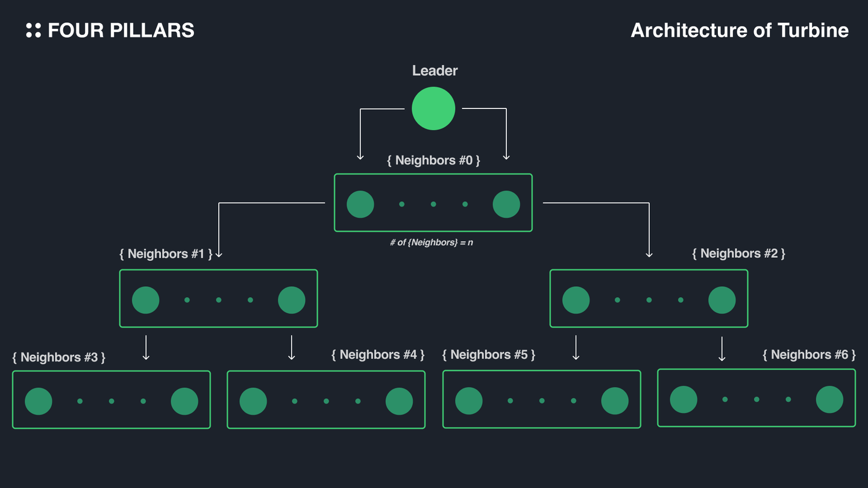This screenshot has height=488, width=868.
Task: Click the right node in Neighbors #2 group
Action: 722,300
